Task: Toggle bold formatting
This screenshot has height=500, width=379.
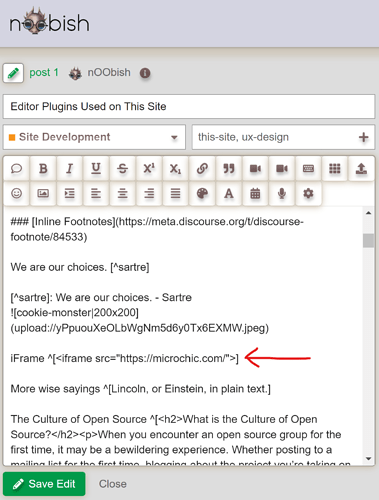Action: click(x=43, y=169)
